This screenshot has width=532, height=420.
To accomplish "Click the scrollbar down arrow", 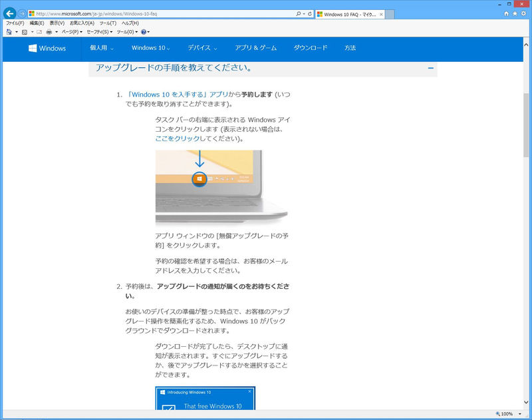I will pos(526,402).
